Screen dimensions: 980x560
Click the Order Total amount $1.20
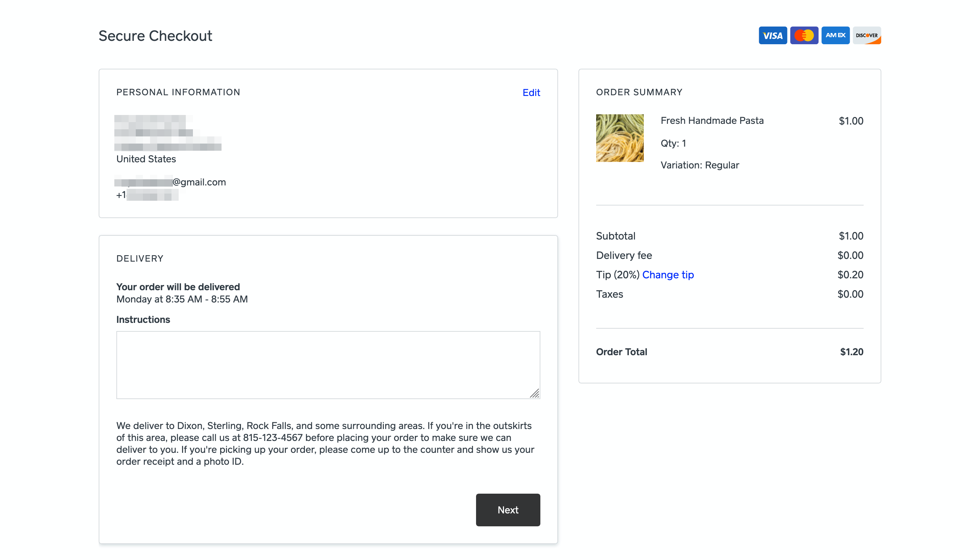[x=851, y=351]
